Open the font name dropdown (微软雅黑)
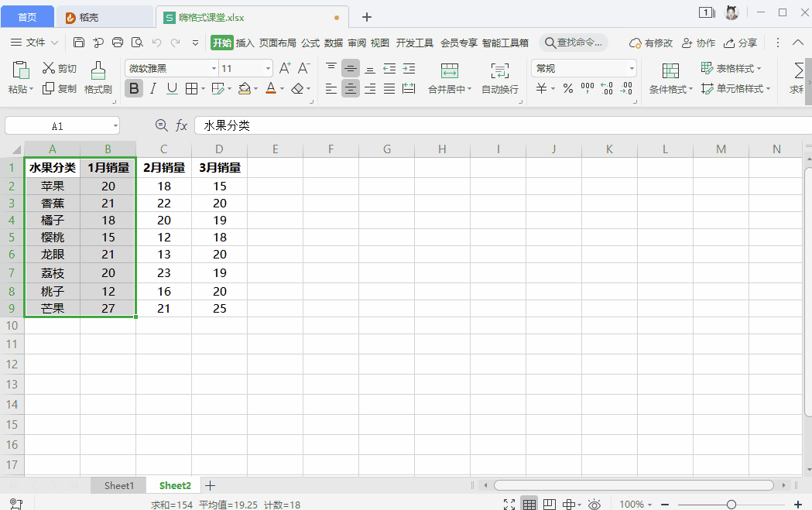This screenshot has width=812, height=510. [x=212, y=69]
